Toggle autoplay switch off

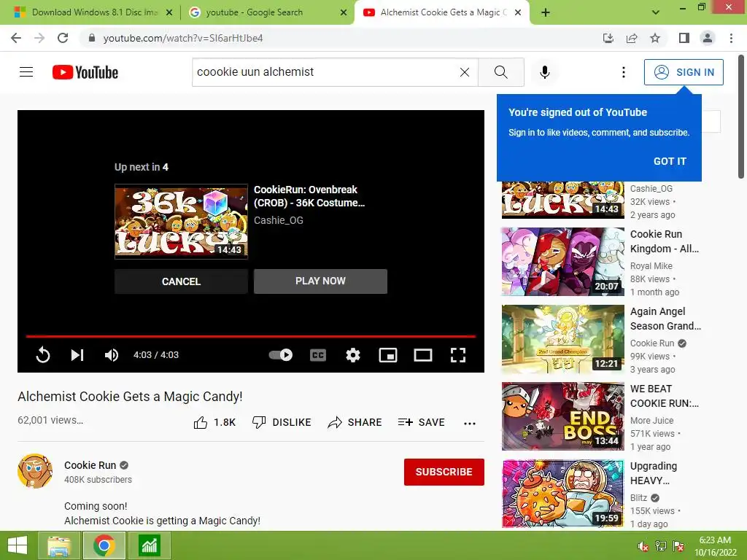pyautogui.click(x=281, y=355)
